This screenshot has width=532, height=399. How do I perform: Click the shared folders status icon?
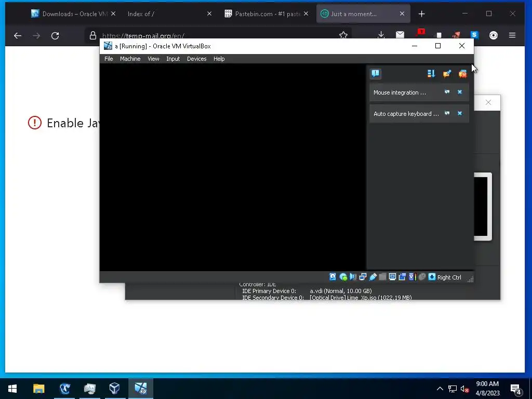click(x=382, y=277)
